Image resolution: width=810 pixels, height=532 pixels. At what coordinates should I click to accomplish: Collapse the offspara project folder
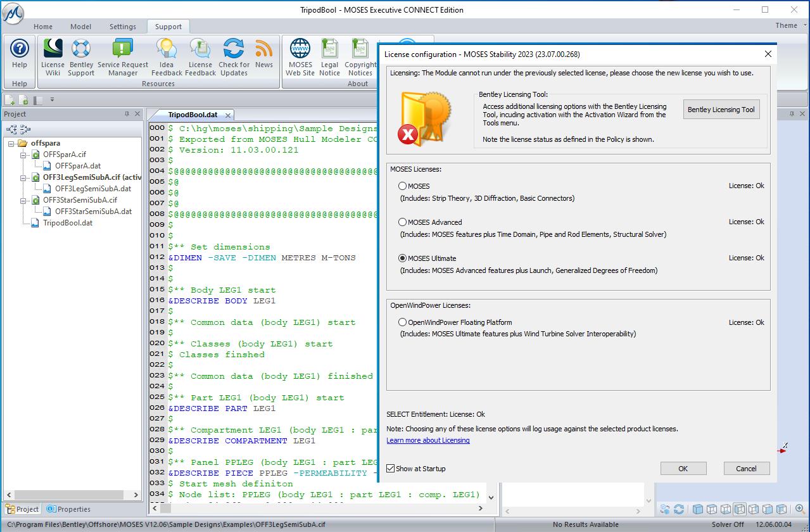[12, 143]
